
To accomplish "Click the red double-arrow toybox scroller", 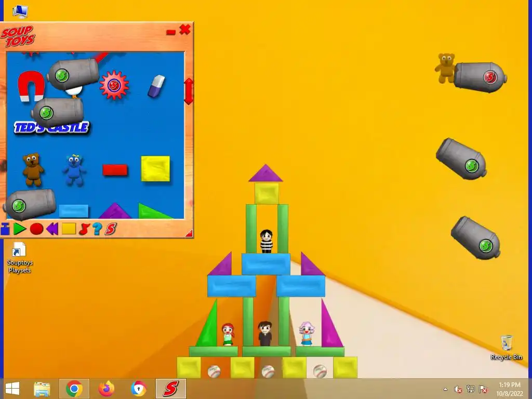I will tap(189, 91).
